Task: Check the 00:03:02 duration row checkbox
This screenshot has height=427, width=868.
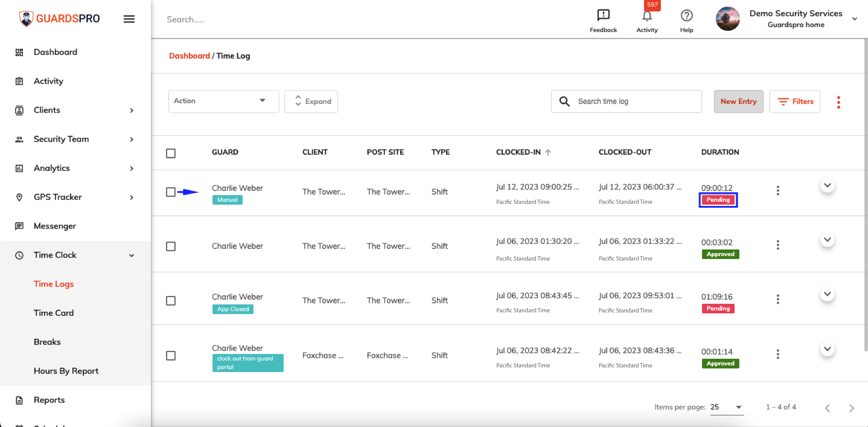Action: tap(171, 246)
